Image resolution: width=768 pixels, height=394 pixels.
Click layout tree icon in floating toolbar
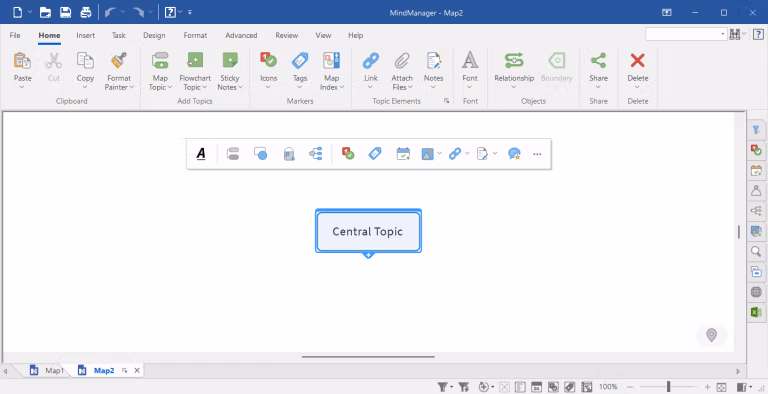316,154
